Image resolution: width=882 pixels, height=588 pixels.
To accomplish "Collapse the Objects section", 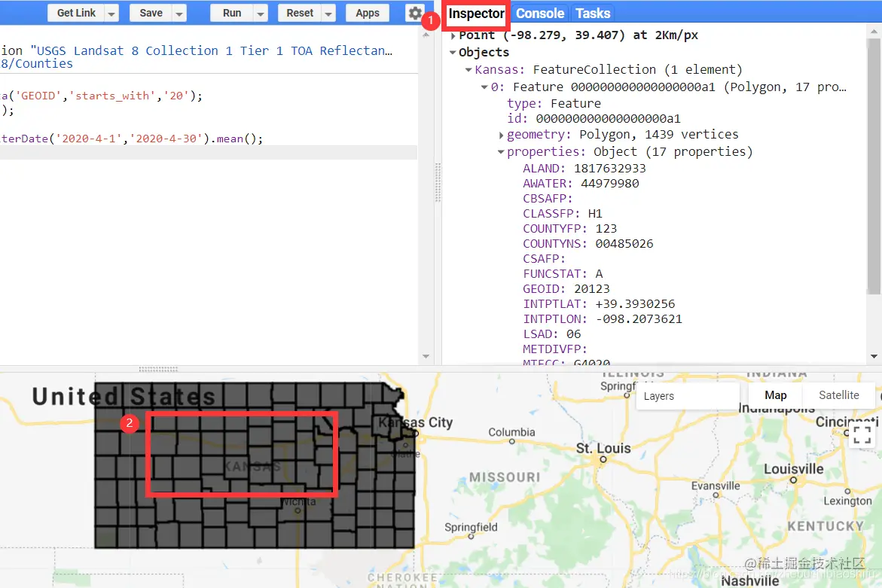I will tap(453, 52).
